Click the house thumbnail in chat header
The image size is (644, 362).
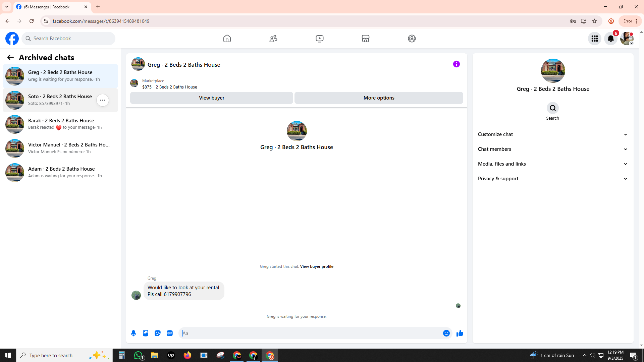click(x=138, y=64)
